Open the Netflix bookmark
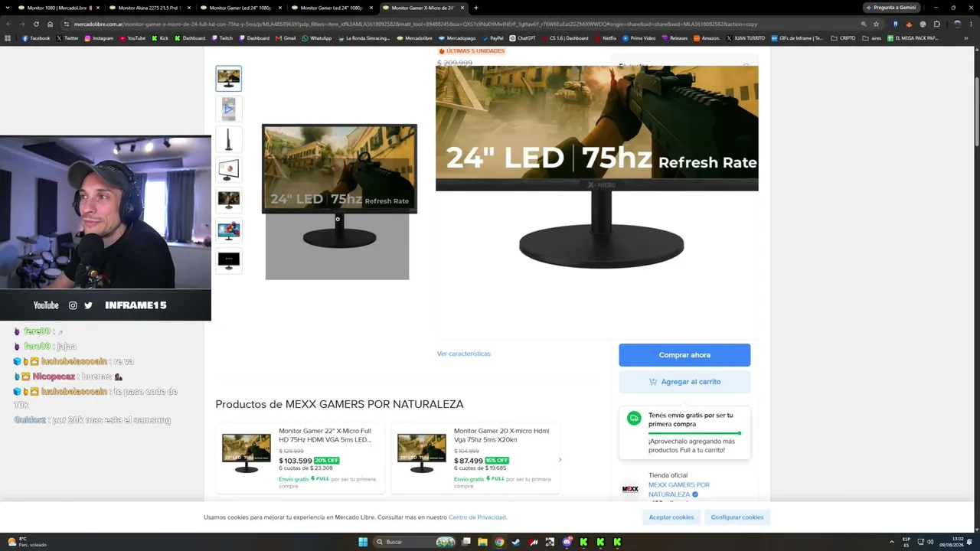Screen dimensions: 980x551 (605, 38)
